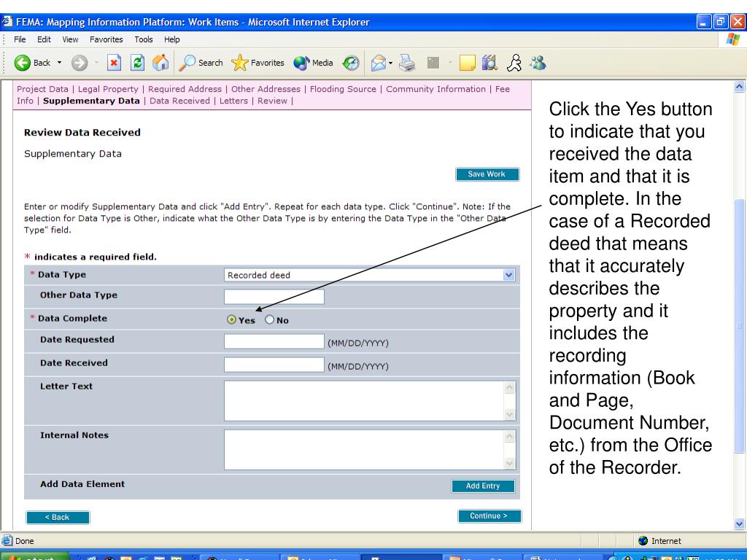Open the Edit menu
Screen dimensions: 747x560
click(44, 39)
